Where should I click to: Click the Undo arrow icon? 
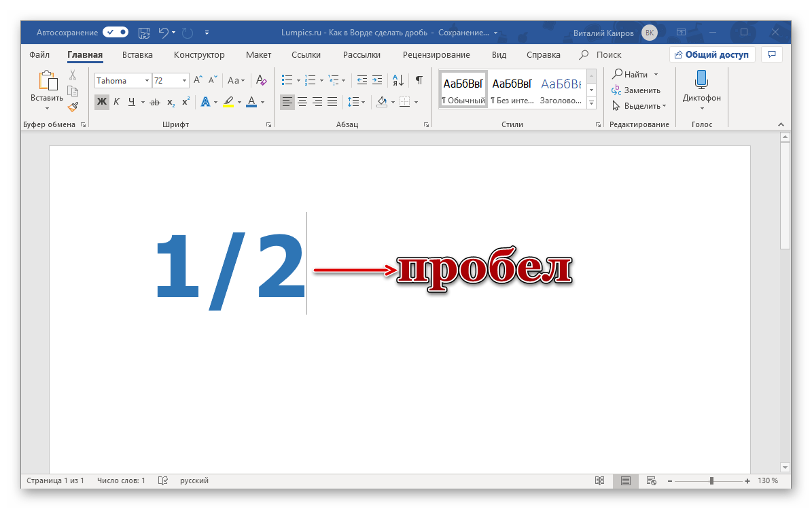click(x=163, y=32)
